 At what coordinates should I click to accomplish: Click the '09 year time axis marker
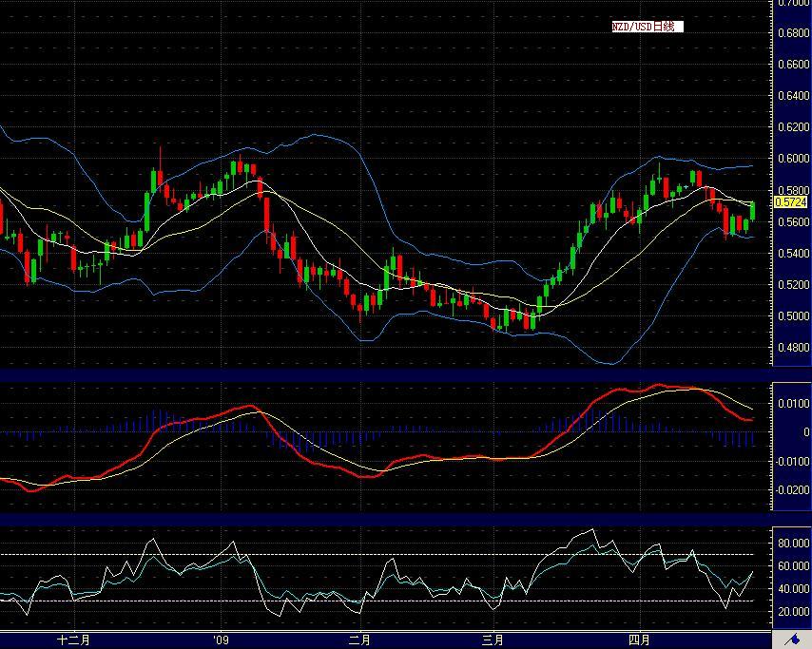pos(221,640)
